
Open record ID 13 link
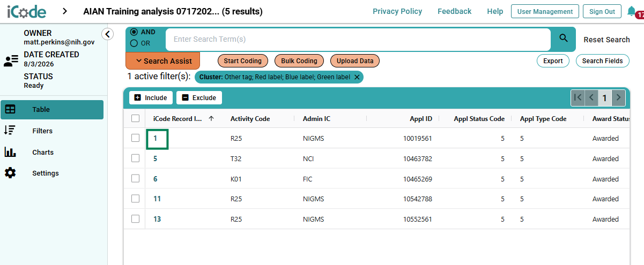(157, 219)
